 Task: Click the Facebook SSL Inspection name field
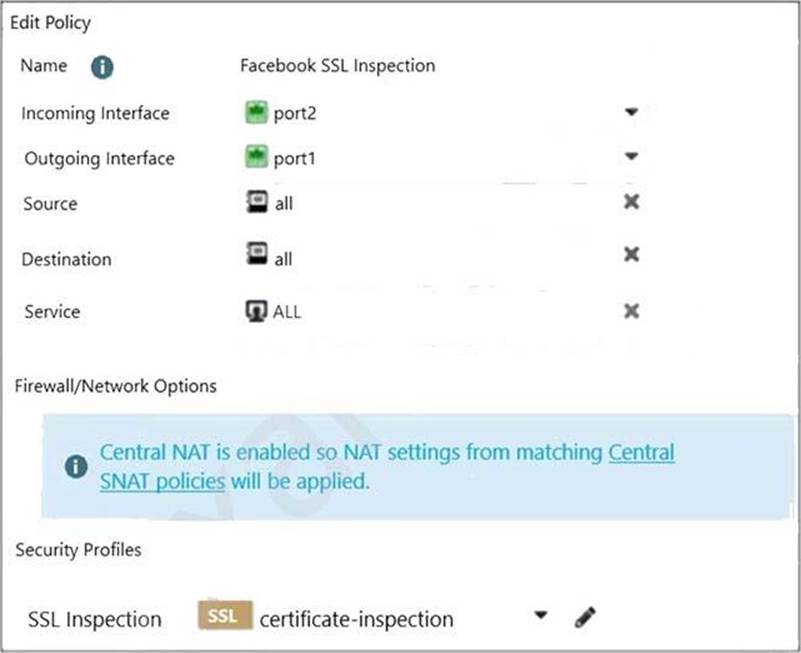click(337, 66)
